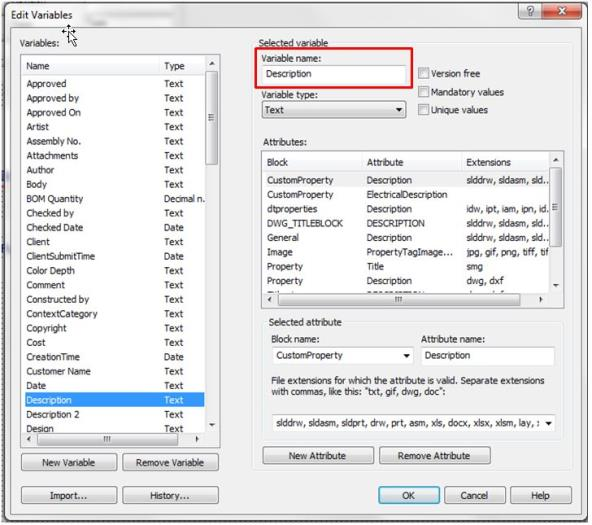Select the ContextCategory variable
This screenshot has height=525, width=592.
point(114,314)
